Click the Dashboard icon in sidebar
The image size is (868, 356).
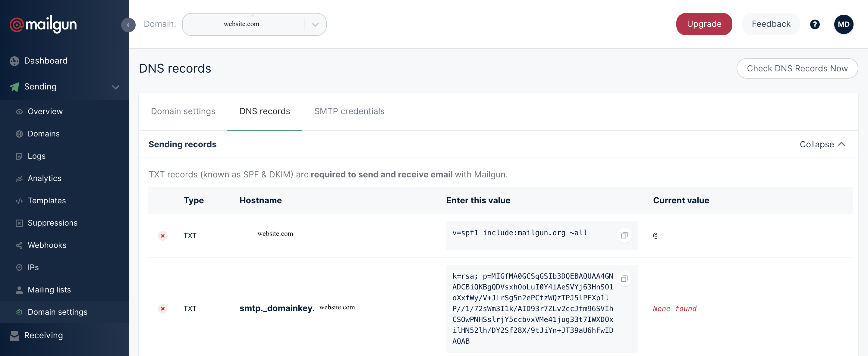click(x=14, y=61)
